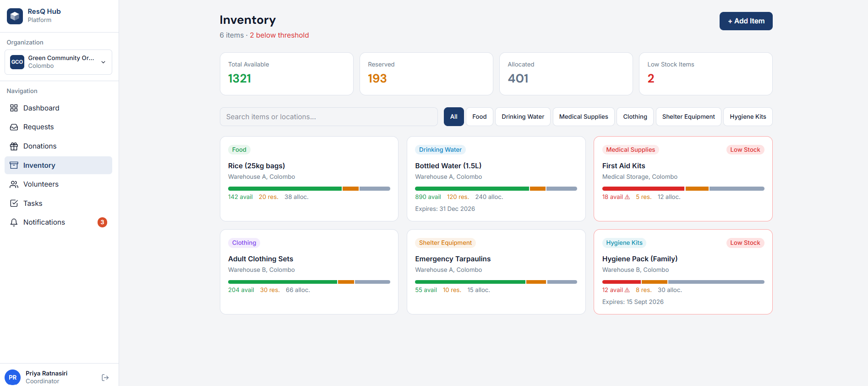Click the Add Item button
This screenshot has height=386, width=868.
click(x=746, y=21)
